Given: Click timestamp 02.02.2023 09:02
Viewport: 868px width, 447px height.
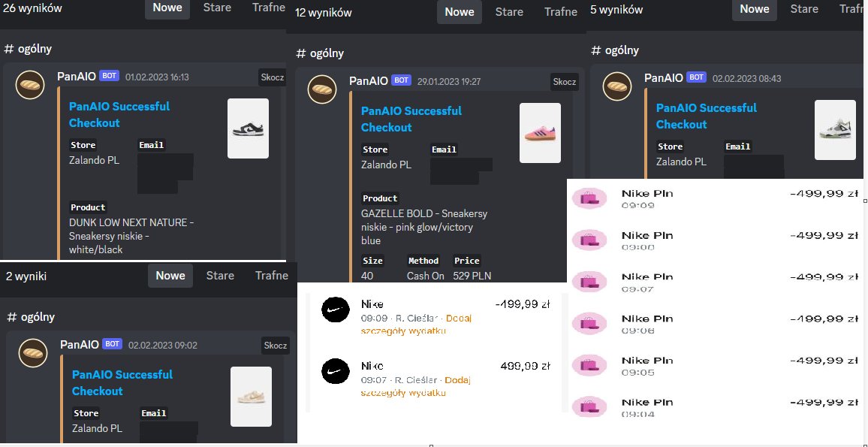Looking at the screenshot, I should (x=163, y=346).
